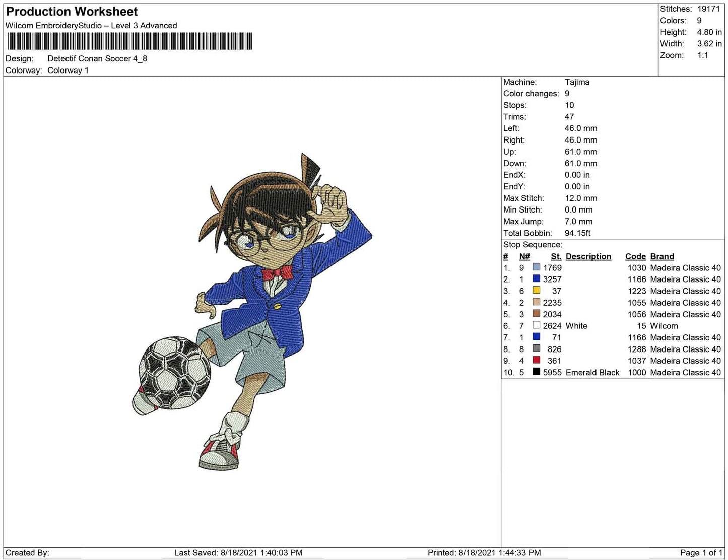Click the stitches count 19171
728x560 pixels.
point(709,9)
